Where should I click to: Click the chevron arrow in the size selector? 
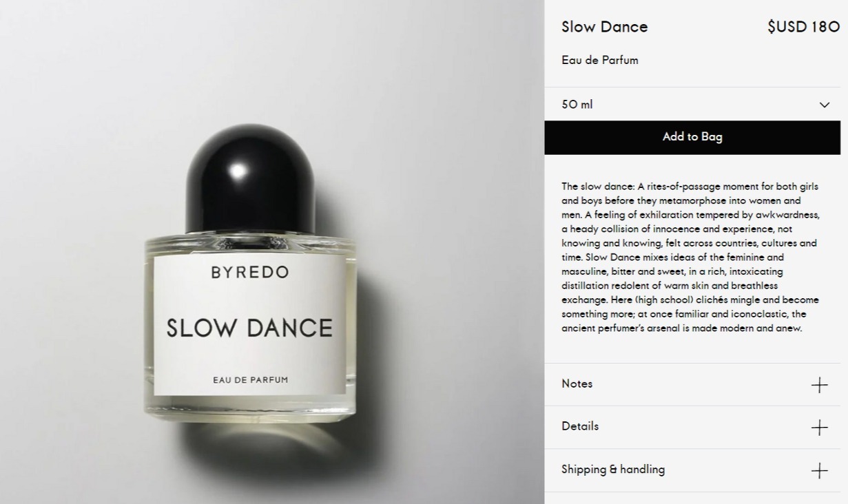(824, 105)
